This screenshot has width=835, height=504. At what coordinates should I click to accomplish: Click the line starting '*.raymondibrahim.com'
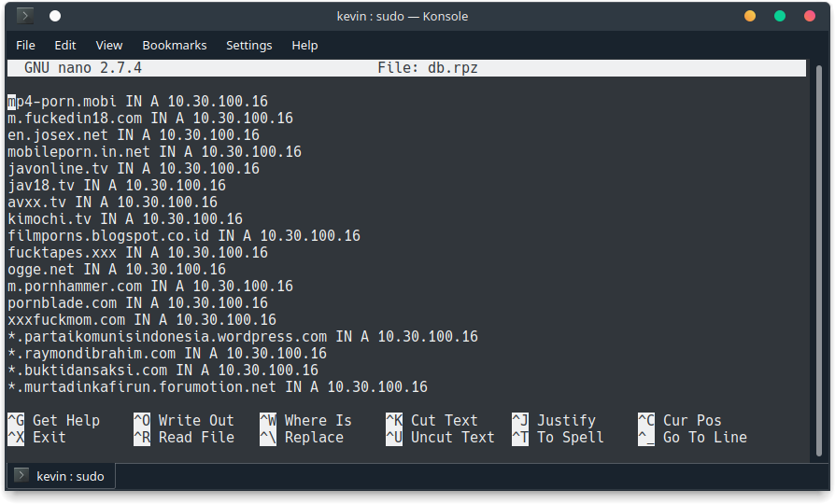[x=166, y=354]
